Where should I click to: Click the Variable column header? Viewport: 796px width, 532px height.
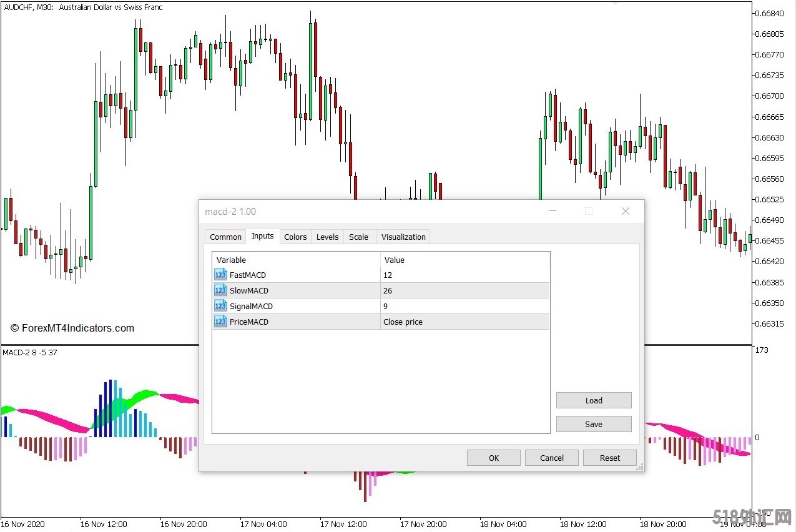click(x=296, y=260)
